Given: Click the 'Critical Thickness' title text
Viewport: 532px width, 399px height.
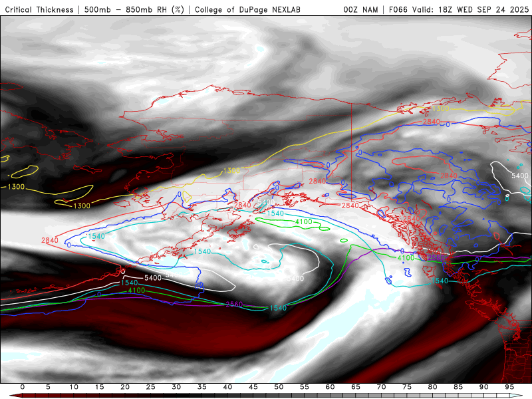Looking at the screenshot, I should [x=39, y=9].
